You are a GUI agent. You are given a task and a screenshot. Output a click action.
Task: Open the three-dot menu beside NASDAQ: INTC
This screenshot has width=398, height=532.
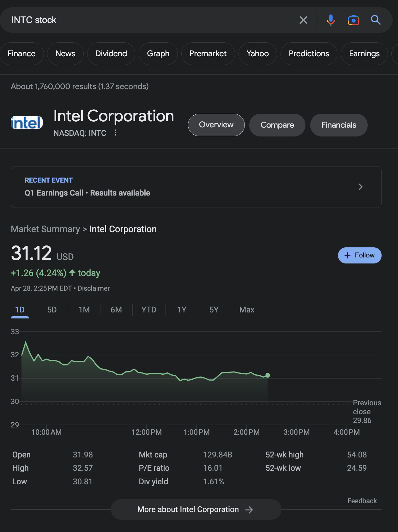point(116,133)
